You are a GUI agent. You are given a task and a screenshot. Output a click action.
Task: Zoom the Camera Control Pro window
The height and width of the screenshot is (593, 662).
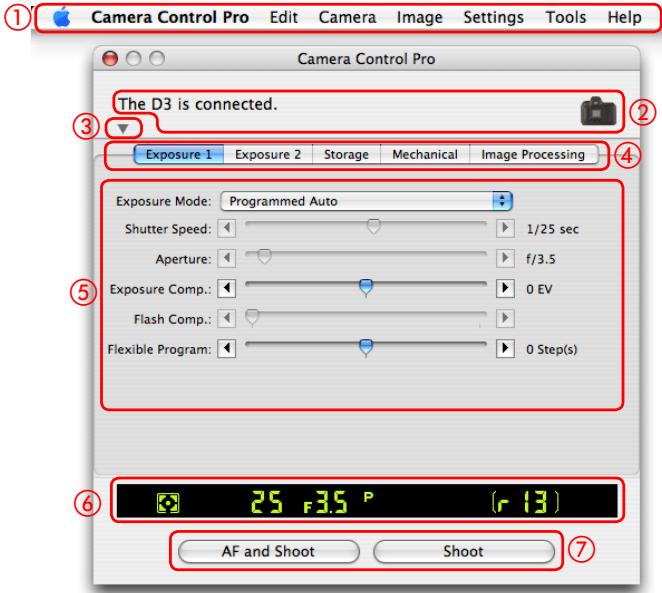click(x=157, y=58)
